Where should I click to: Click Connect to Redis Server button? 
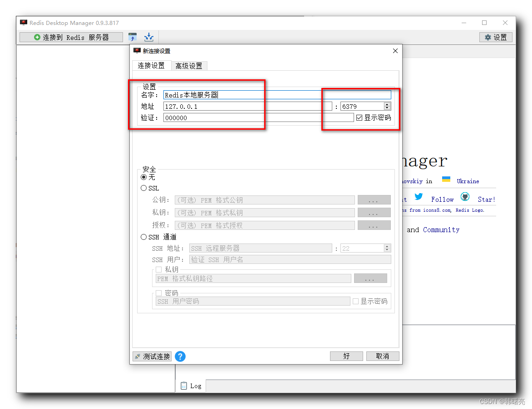coord(71,37)
